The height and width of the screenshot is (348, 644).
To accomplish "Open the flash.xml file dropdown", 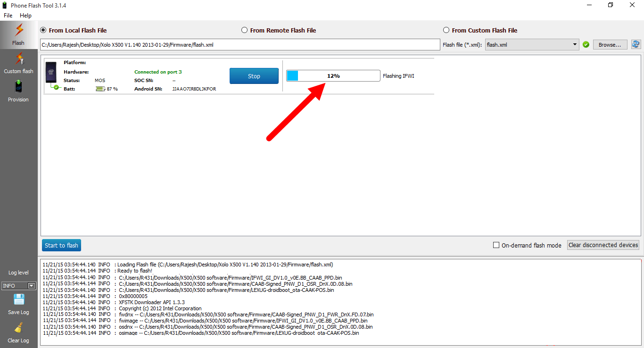I will tap(532, 45).
